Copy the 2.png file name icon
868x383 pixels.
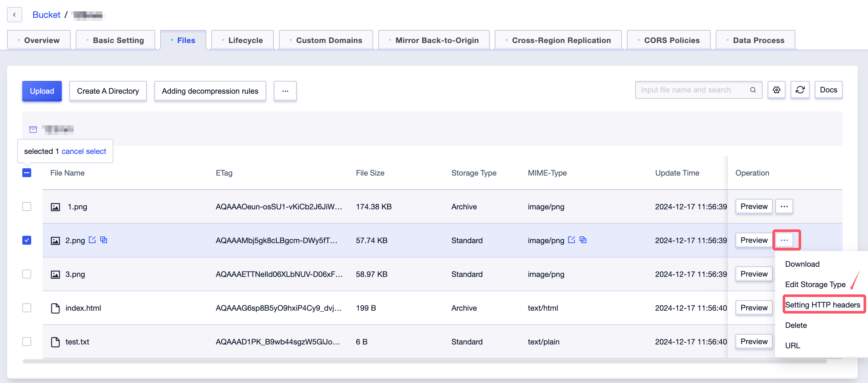pos(104,240)
